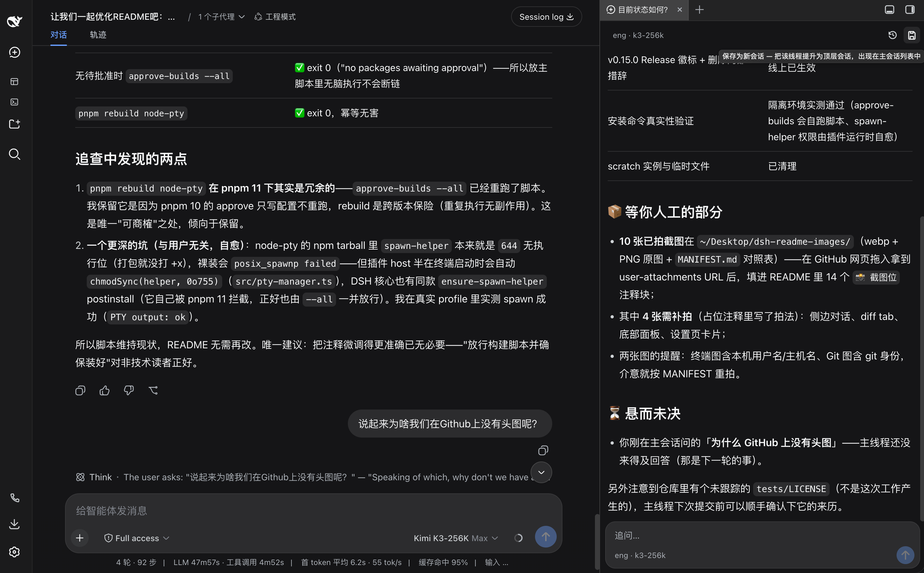
Task: Jump to bottom with the down-arrow circle
Action: (x=541, y=472)
